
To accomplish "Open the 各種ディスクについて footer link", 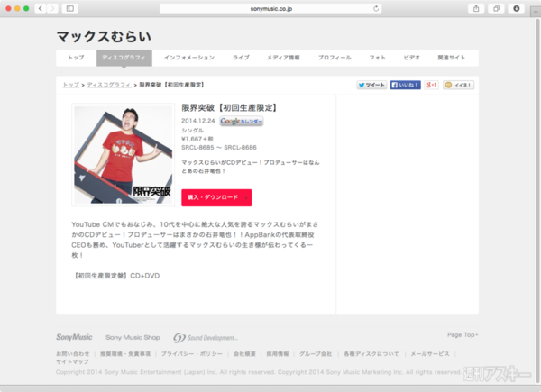I will click(371, 354).
